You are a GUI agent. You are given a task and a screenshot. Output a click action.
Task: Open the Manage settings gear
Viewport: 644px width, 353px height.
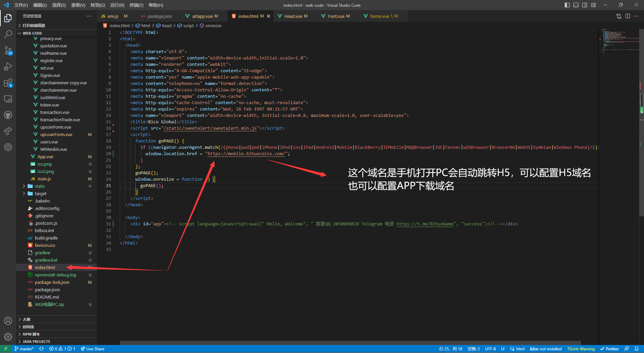(x=8, y=337)
